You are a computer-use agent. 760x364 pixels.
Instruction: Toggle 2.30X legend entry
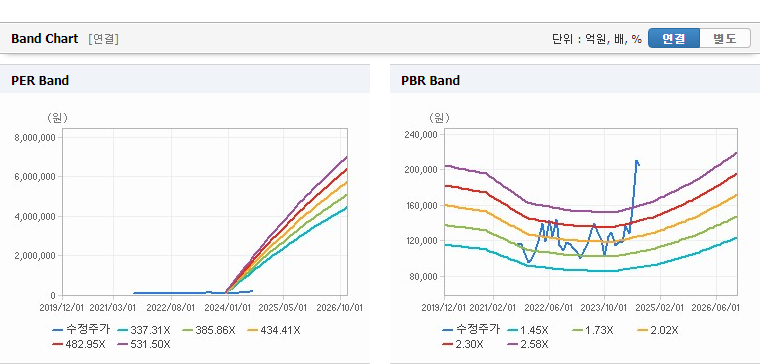click(463, 344)
